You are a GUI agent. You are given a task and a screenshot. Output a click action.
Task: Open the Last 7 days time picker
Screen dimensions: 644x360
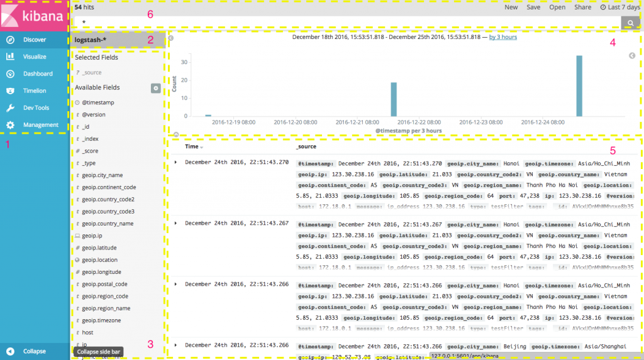tap(620, 8)
